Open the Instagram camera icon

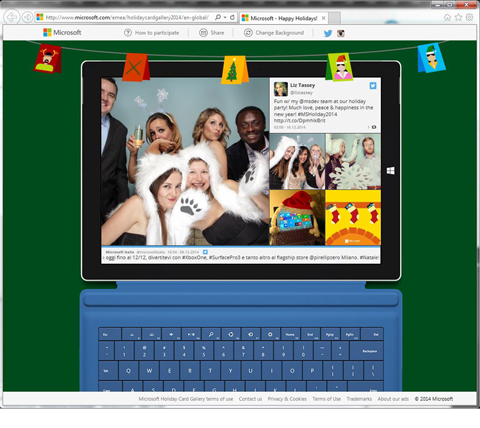pyautogui.click(x=341, y=33)
